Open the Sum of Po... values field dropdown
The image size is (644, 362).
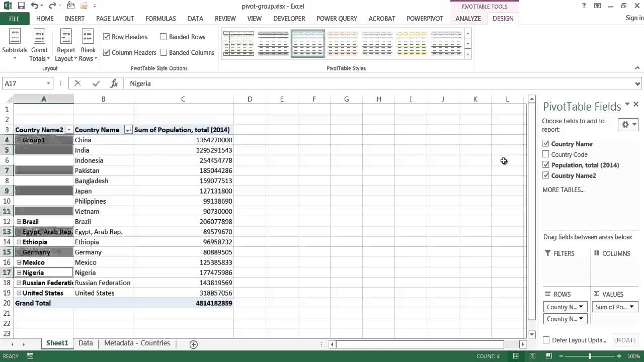tap(631, 307)
